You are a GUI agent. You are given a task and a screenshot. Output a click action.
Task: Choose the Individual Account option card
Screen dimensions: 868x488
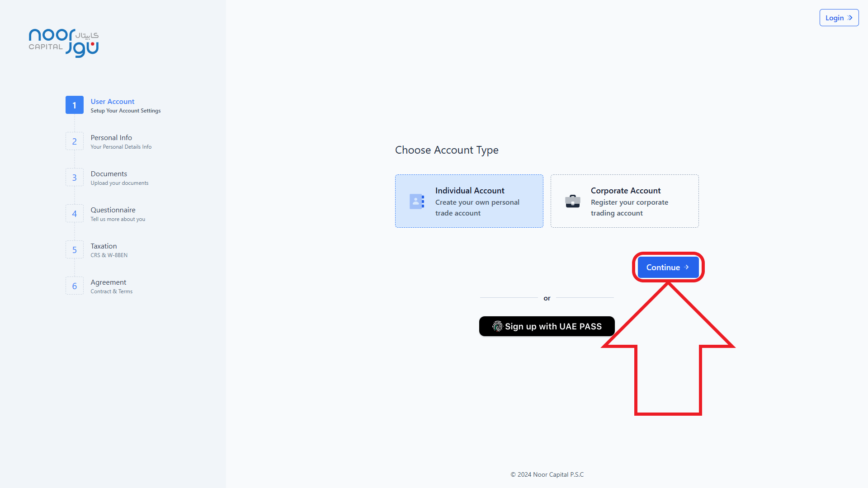(469, 201)
